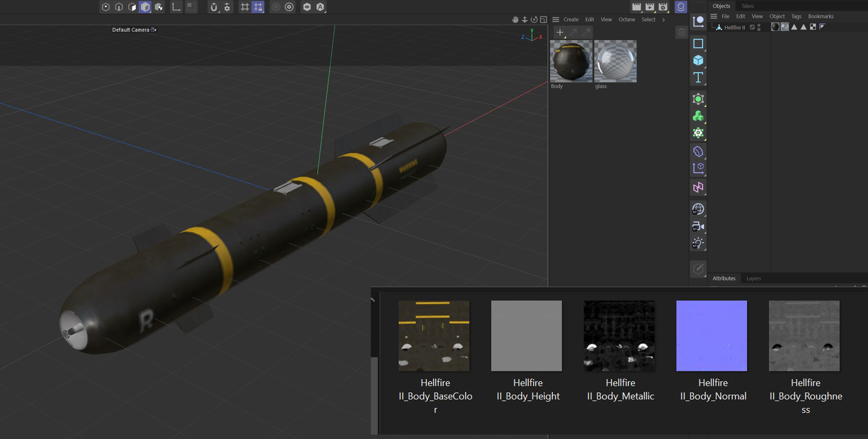Enable soft selection concentric circles icon
The image size is (868, 439).
pos(276,7)
